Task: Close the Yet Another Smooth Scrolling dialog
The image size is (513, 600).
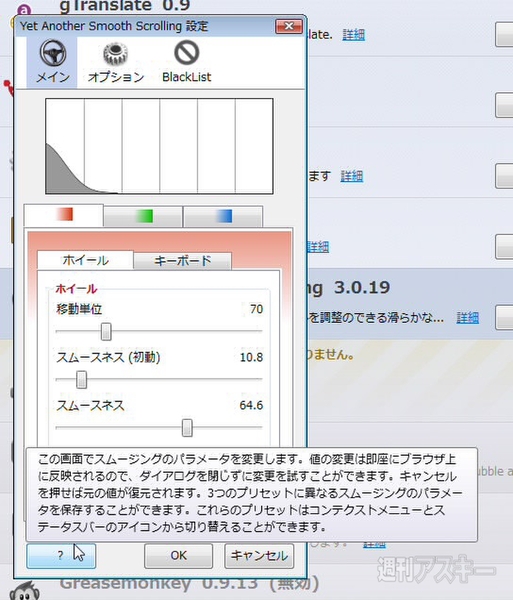Action: (289, 26)
